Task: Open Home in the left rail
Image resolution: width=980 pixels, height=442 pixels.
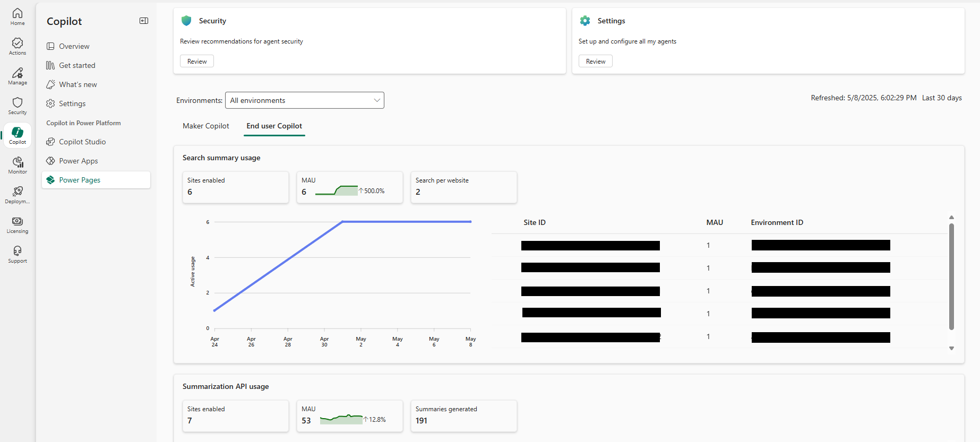Action: (x=18, y=16)
